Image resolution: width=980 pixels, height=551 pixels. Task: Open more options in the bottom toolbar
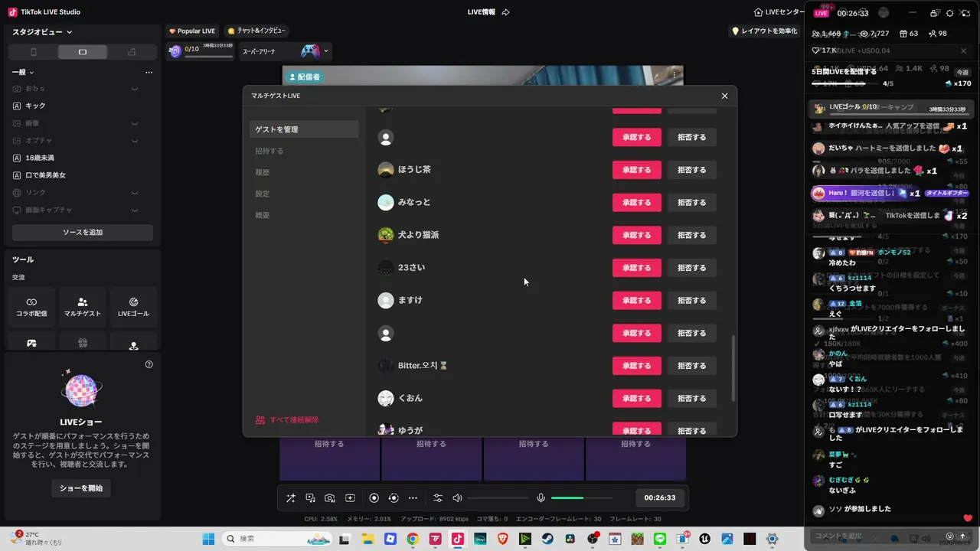coord(413,498)
